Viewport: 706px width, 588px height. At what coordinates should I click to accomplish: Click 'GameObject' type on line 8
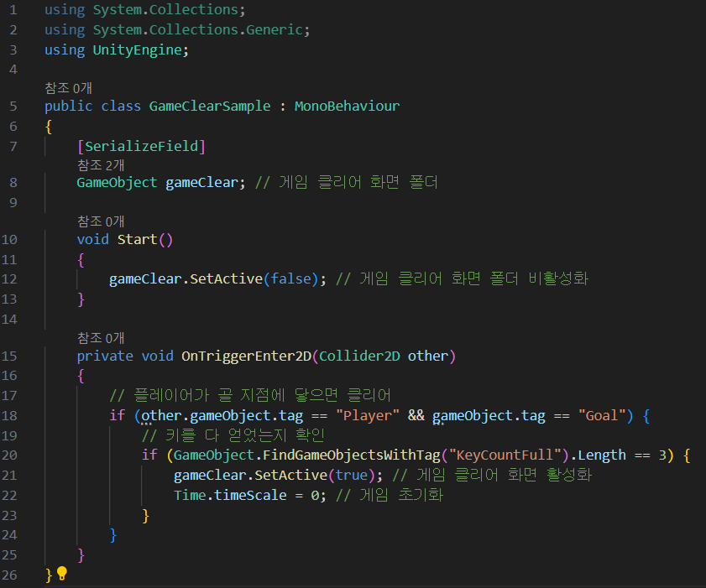117,183
